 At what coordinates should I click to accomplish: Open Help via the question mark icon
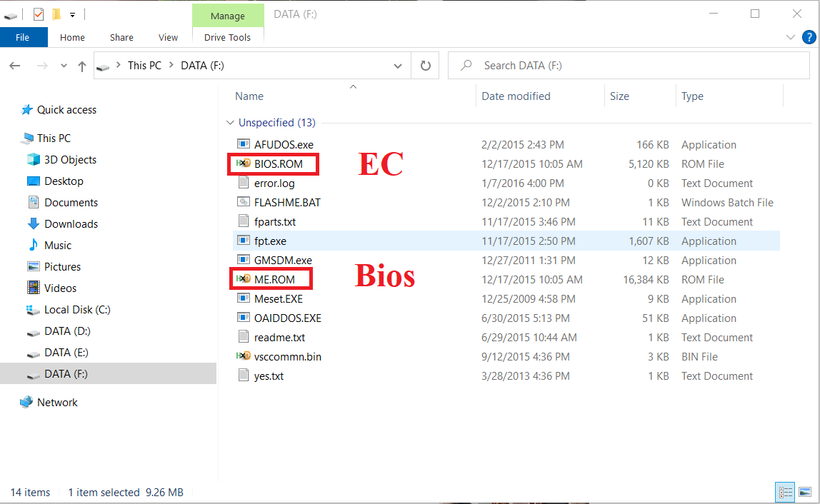tap(809, 37)
